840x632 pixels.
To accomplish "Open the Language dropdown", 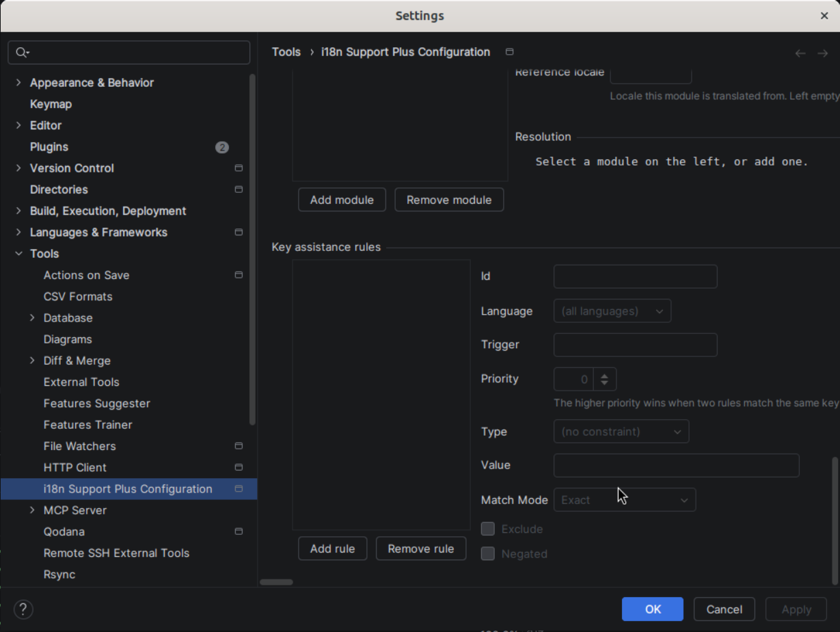I will [612, 311].
